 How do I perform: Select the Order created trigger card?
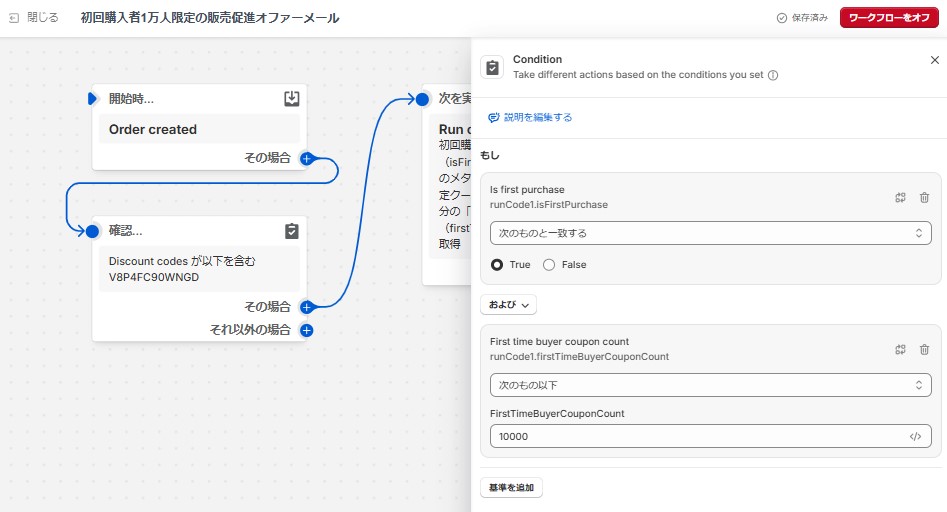point(199,129)
